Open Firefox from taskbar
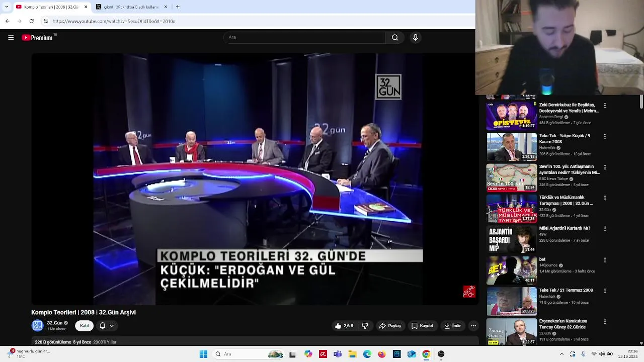Viewport: 644px width, 362px height. pos(382,354)
